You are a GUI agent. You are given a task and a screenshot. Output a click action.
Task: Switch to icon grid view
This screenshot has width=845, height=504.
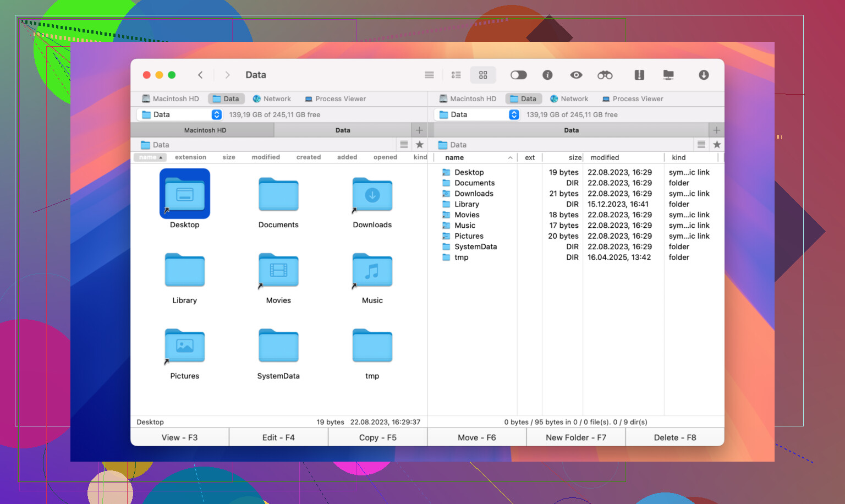tap(483, 75)
